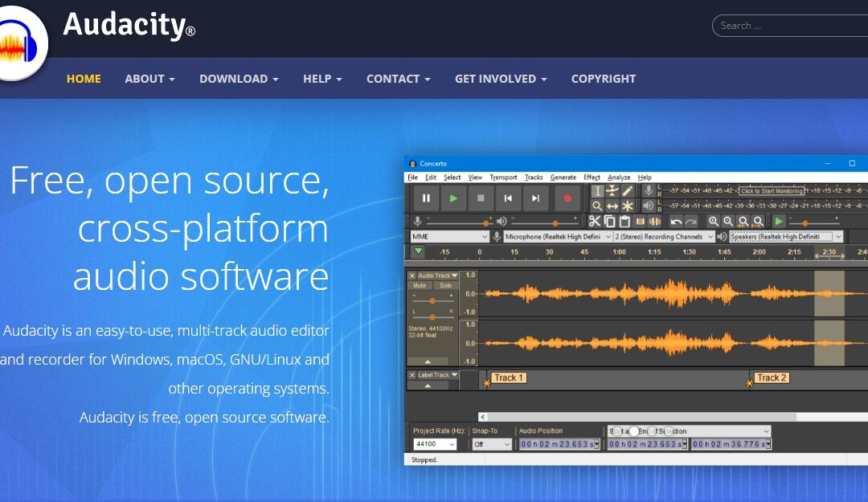Expand the CONTACT navigation menu

398,79
